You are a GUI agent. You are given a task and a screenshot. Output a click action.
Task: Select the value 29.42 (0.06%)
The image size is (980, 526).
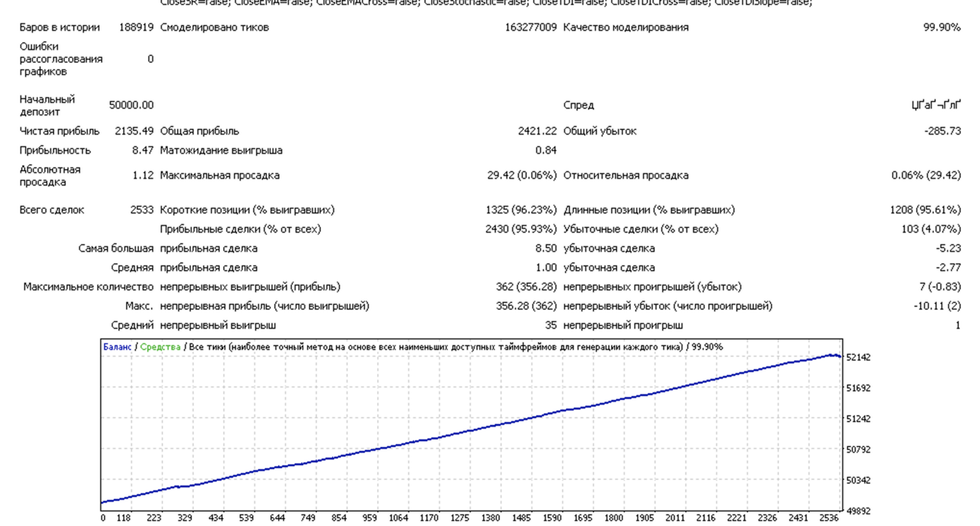522,175
